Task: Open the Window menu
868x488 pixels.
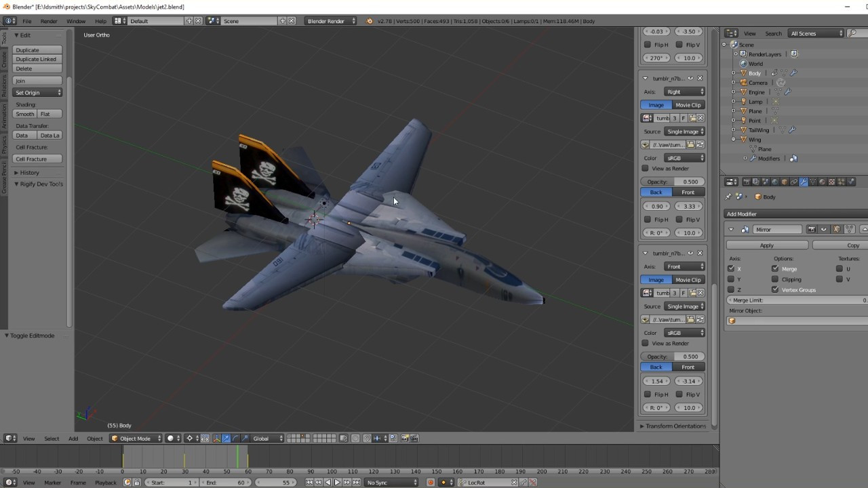Action: pos(76,21)
